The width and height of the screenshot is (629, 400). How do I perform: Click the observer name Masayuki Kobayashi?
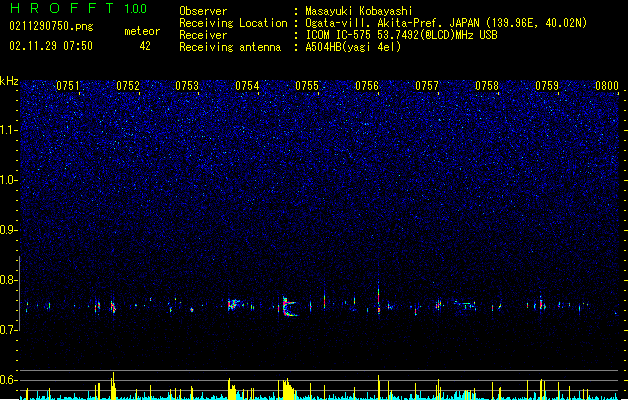(359, 11)
